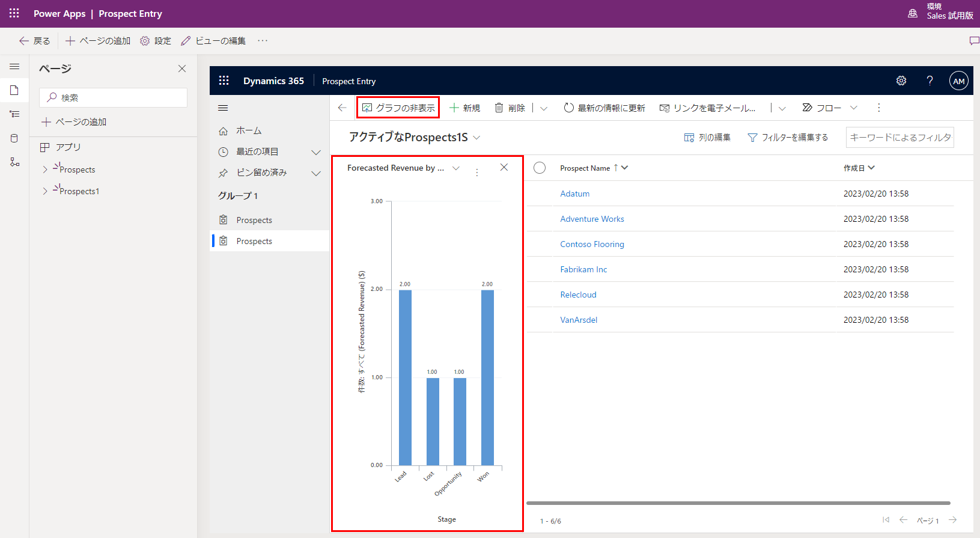Open the Power Apps waffle launcher

tap(14, 13)
